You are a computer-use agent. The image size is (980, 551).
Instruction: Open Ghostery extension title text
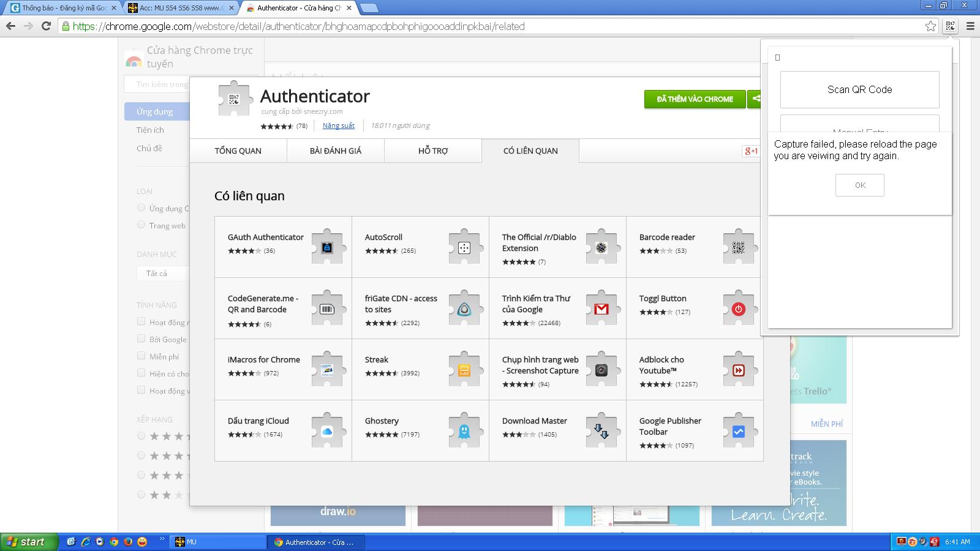point(382,421)
